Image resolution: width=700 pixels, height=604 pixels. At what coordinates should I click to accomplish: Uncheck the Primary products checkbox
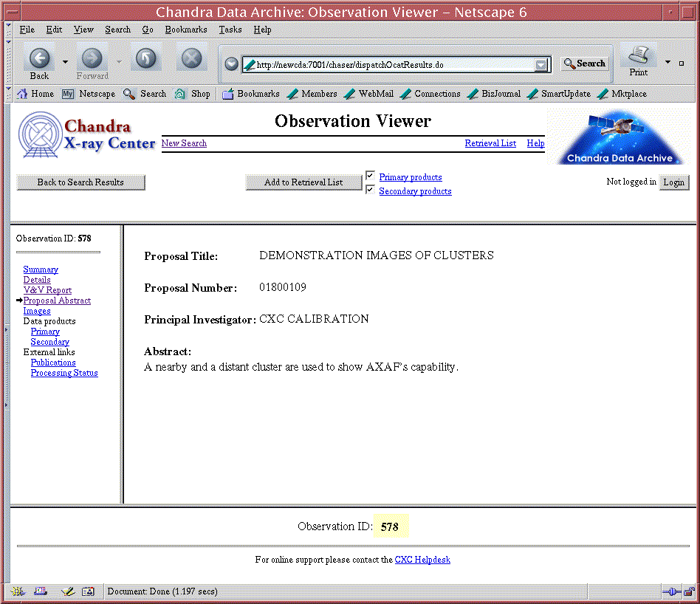pos(370,176)
